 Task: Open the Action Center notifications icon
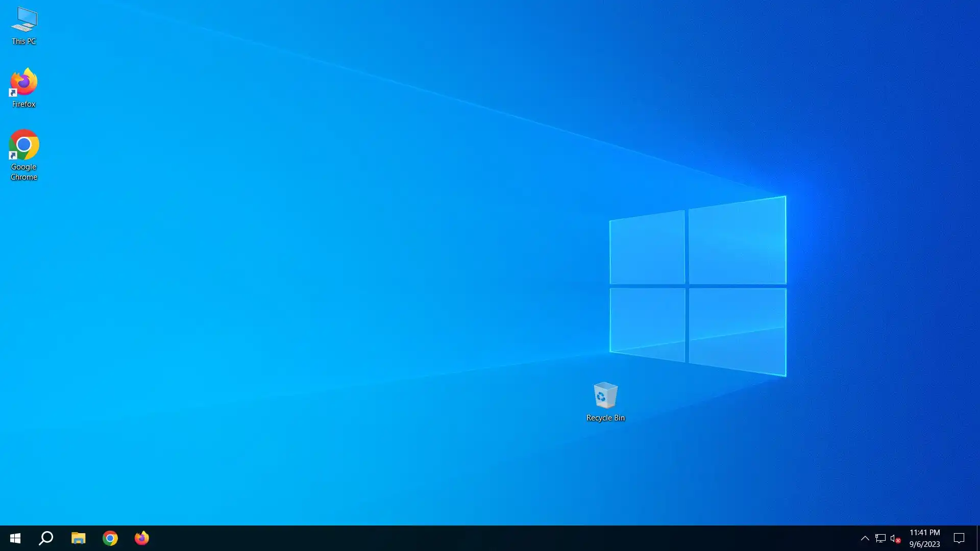959,538
